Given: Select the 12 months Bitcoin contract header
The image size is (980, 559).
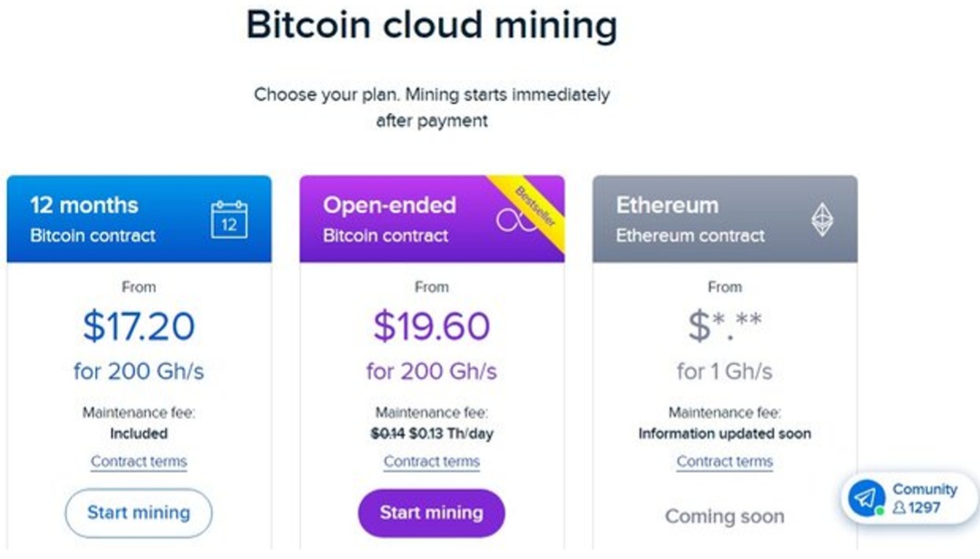Looking at the screenshot, I should pos(139,219).
